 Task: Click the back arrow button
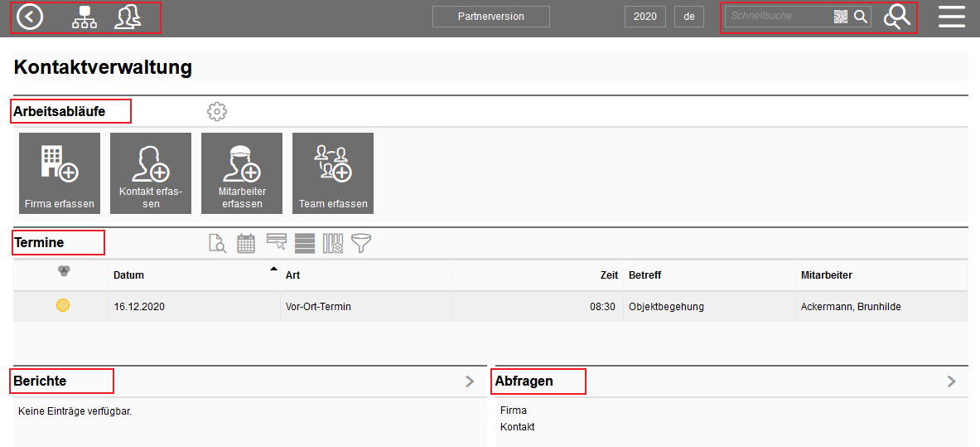tap(30, 17)
